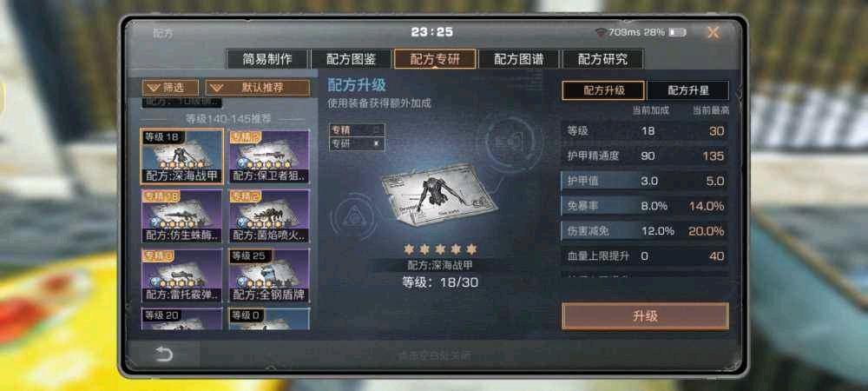Screen dimensions: 868x391
Task: Open the 配方研究 tab
Action: click(x=602, y=59)
